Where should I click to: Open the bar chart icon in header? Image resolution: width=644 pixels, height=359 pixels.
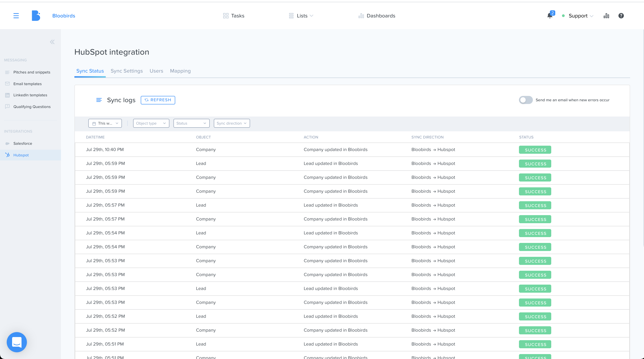tap(606, 16)
